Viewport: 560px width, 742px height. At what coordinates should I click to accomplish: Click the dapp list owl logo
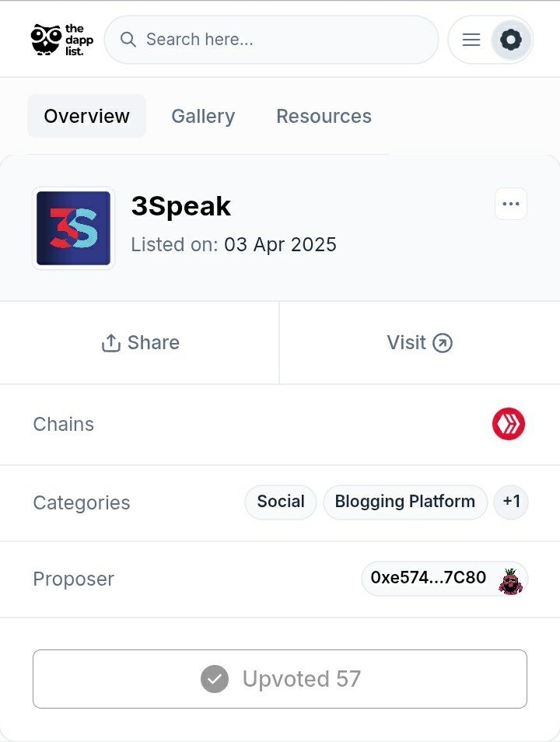(x=62, y=40)
